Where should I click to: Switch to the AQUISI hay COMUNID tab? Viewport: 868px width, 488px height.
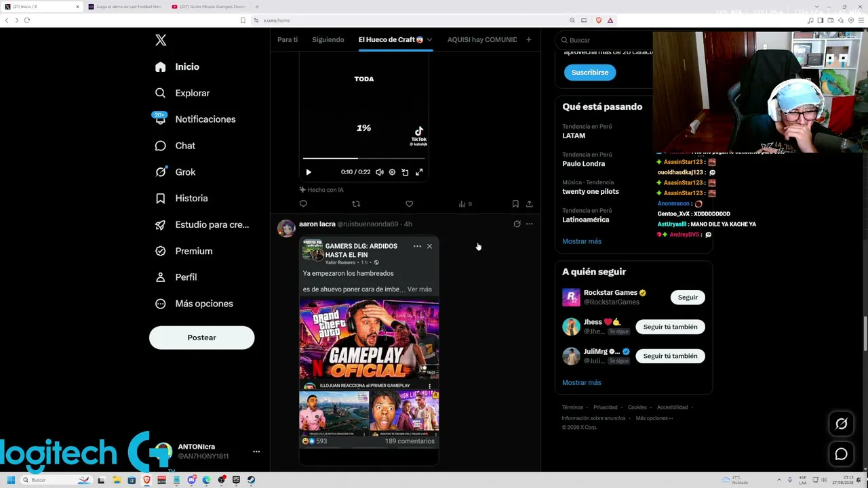click(x=482, y=40)
